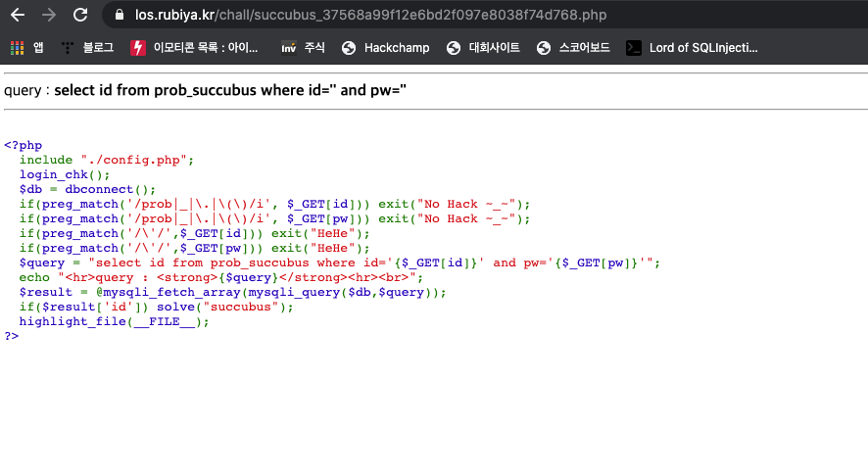868x476 pixels.
Task: Click the '$result = @mysqli_fetch_array' line
Action: click(x=232, y=292)
